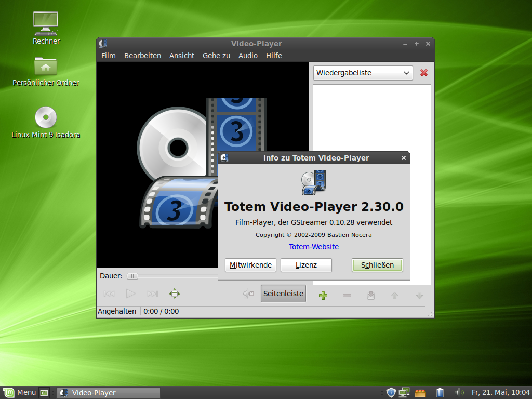This screenshot has width=532, height=399.
Task: Move playlist item up with arrow icon
Action: pyautogui.click(x=394, y=296)
